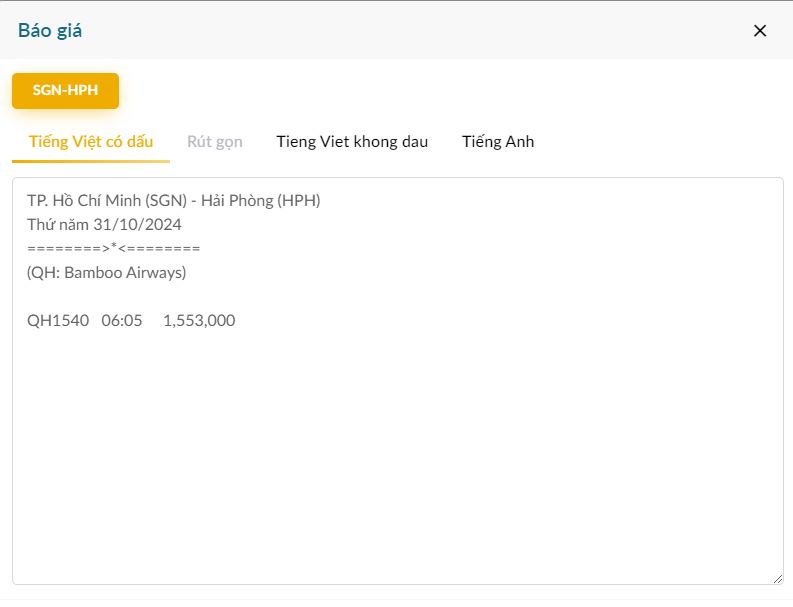Click the price 1,553,000
This screenshot has height=607, width=793.
point(199,320)
